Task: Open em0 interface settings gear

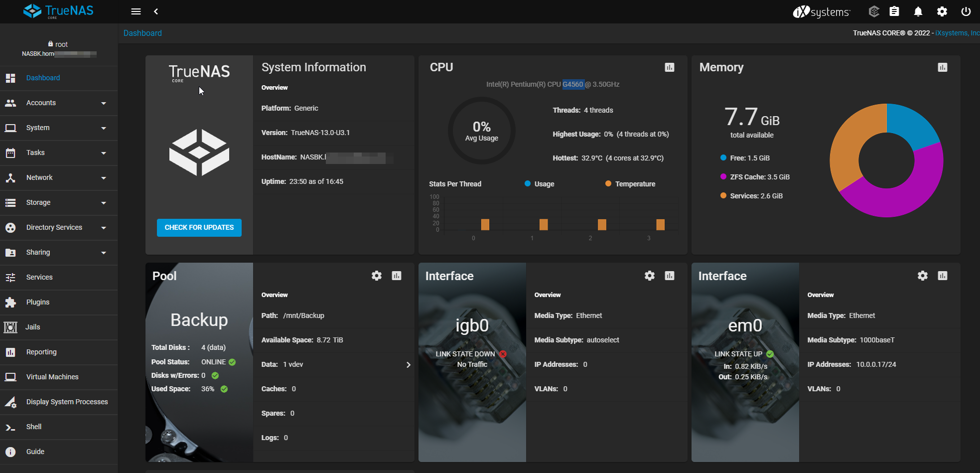Action: pyautogui.click(x=923, y=276)
